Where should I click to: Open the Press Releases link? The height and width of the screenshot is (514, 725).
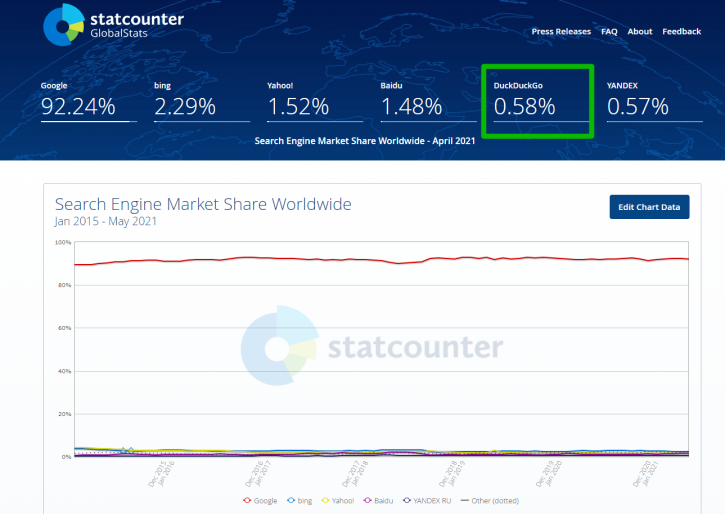click(x=561, y=31)
